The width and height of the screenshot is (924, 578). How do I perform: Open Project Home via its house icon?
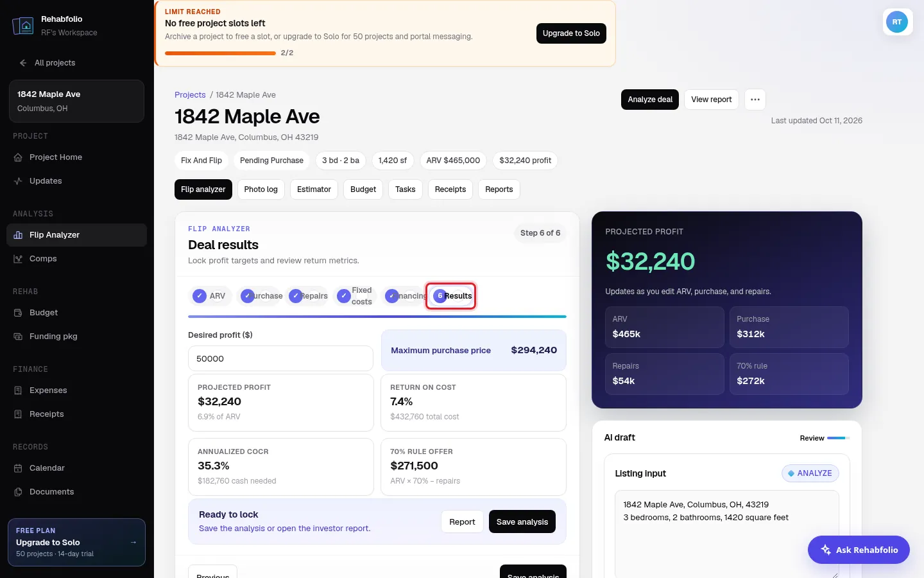tap(18, 157)
